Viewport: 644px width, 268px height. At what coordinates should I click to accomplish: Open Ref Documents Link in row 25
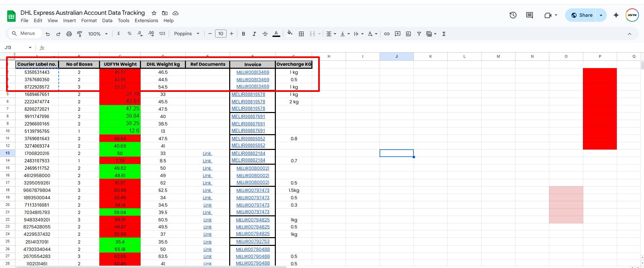pyautogui.click(x=207, y=242)
